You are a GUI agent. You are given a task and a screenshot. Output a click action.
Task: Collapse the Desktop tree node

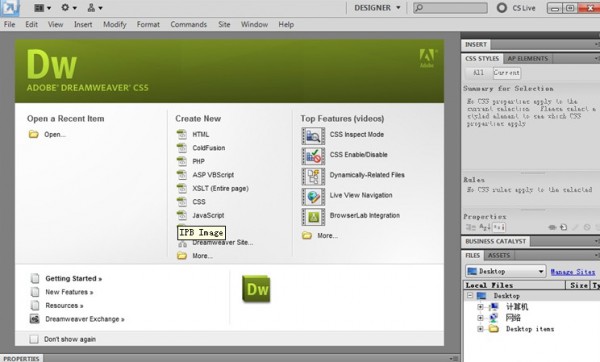click(470, 296)
